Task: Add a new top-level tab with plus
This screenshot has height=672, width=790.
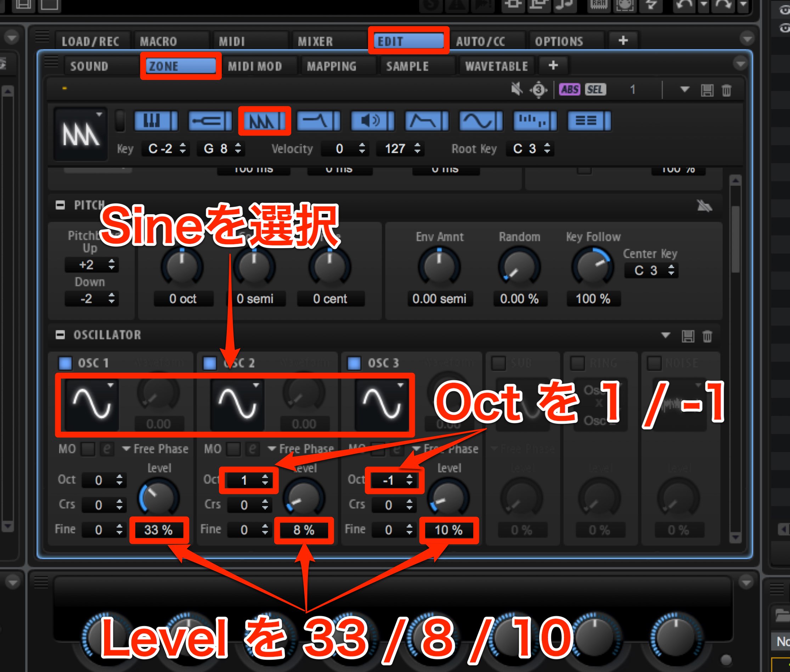Action: 623,40
